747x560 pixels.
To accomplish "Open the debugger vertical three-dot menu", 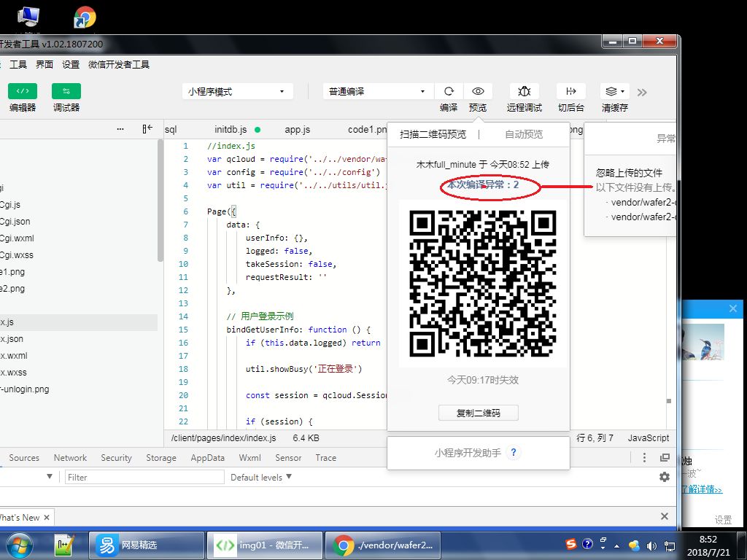I will [x=644, y=458].
